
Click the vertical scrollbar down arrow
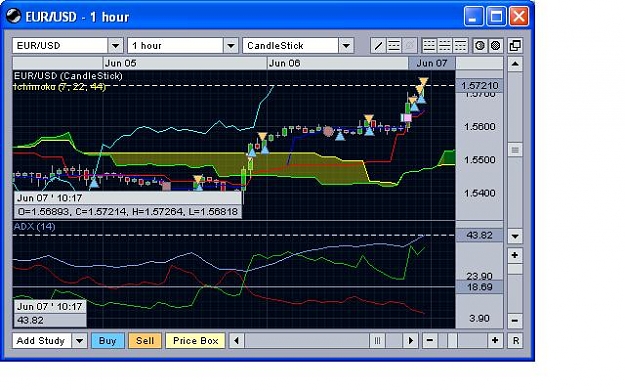(x=515, y=236)
